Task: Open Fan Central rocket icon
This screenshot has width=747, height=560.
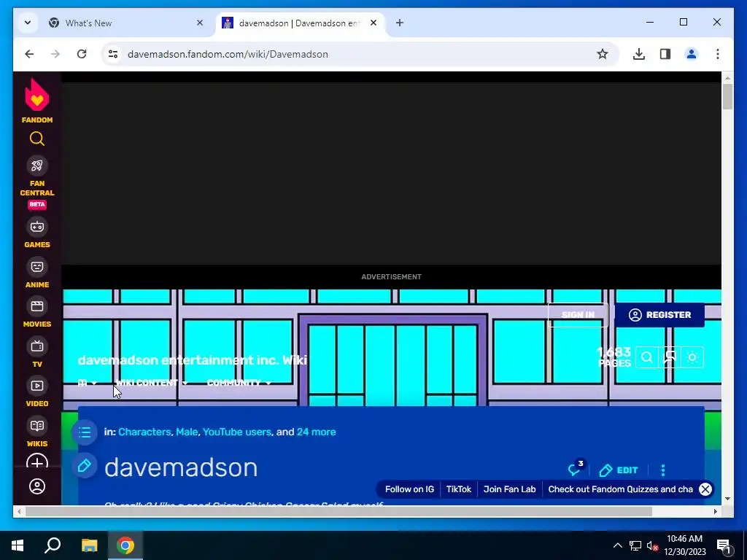Action: point(37,166)
